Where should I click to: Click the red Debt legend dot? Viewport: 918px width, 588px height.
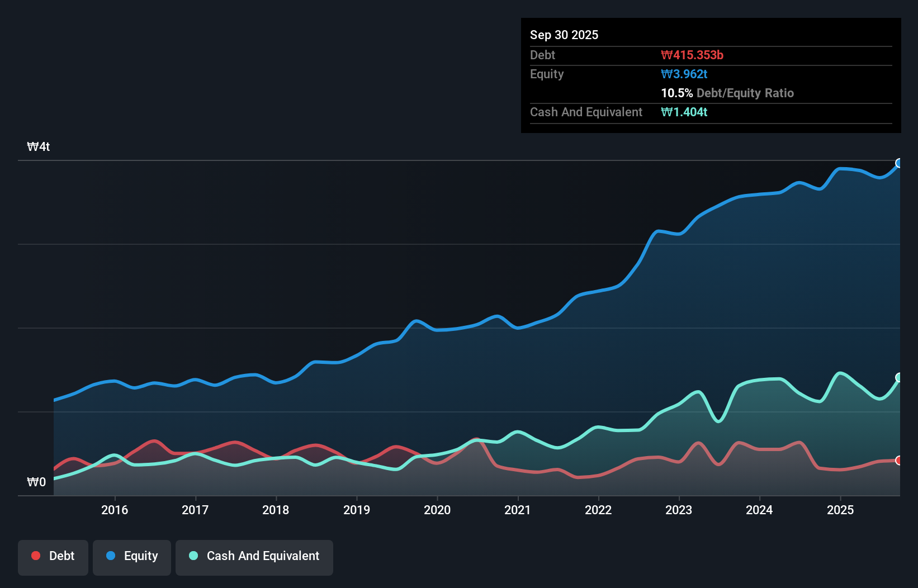pos(36,556)
